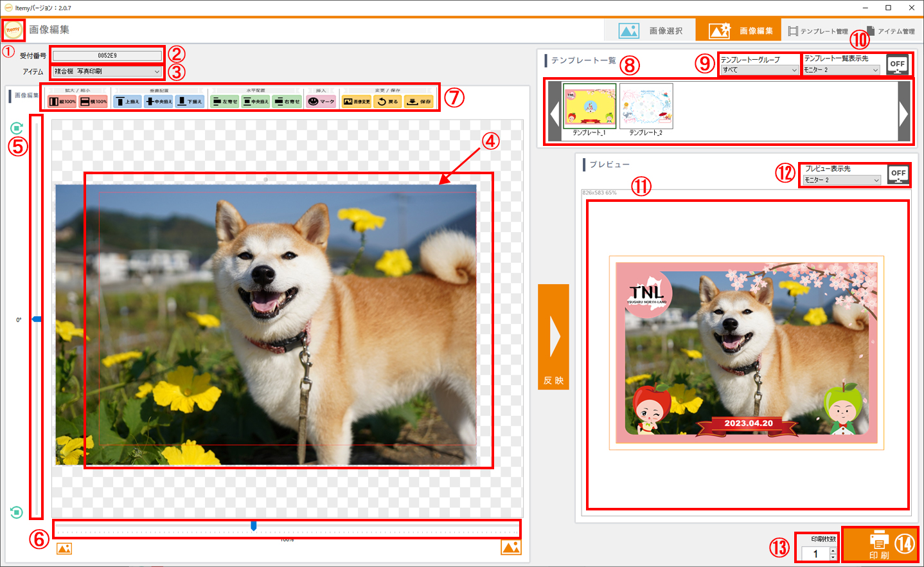The image size is (924, 567).
Task: Open the プレビュー表示先 monitor dropdown
Action: point(842,180)
